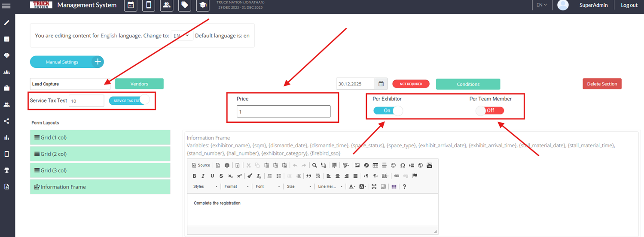Screen dimensions: 644x237
Task: Select Grid (2 col) form layout
Action: click(x=100, y=154)
